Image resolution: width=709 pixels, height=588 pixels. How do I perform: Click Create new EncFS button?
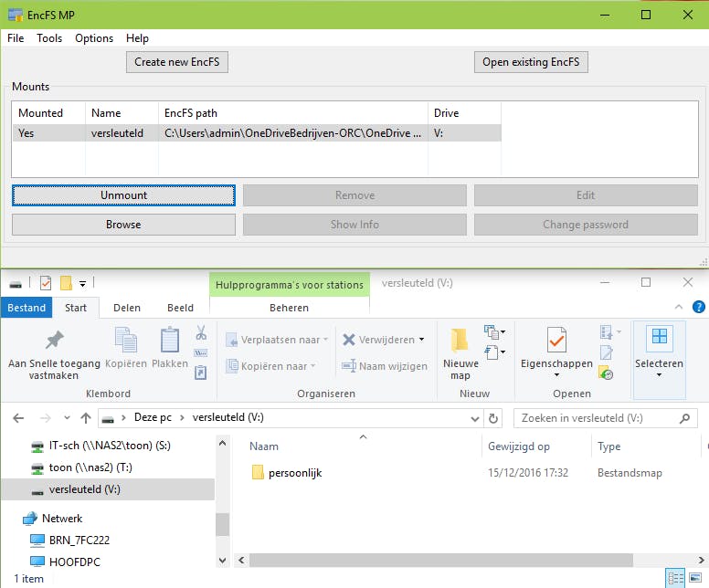click(176, 62)
